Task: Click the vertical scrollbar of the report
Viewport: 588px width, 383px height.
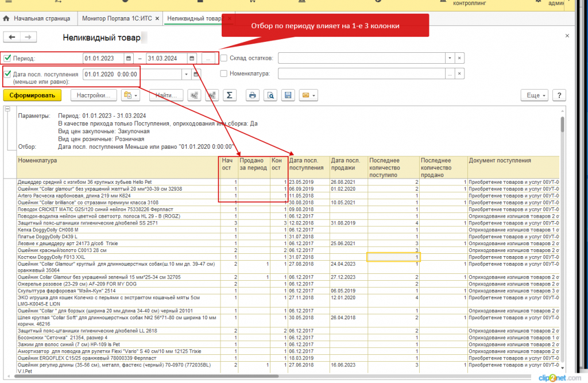Action: click(x=562, y=240)
